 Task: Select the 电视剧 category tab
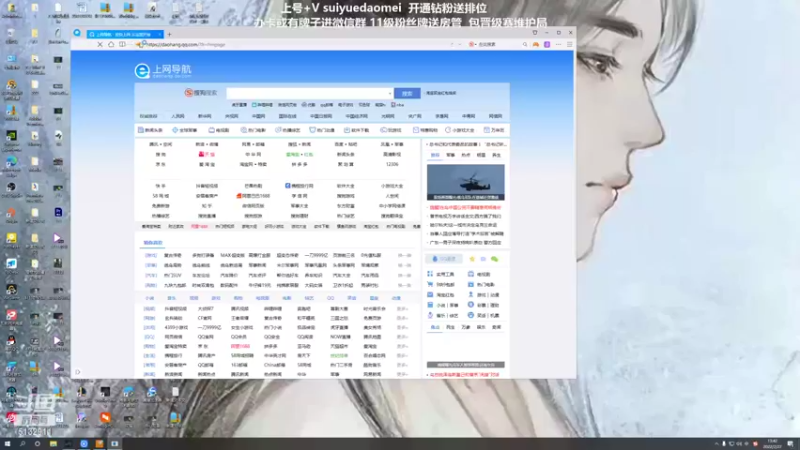click(x=262, y=298)
